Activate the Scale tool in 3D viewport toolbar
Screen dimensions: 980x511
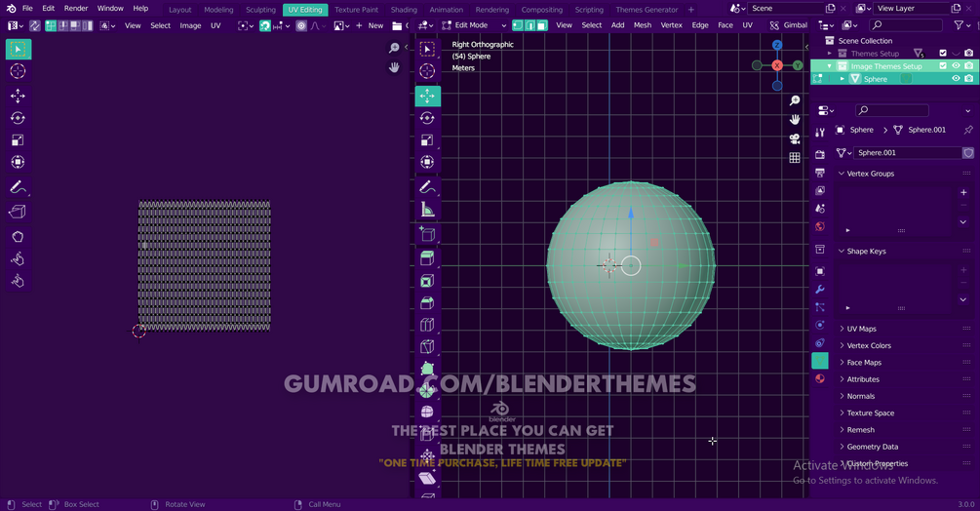427,139
